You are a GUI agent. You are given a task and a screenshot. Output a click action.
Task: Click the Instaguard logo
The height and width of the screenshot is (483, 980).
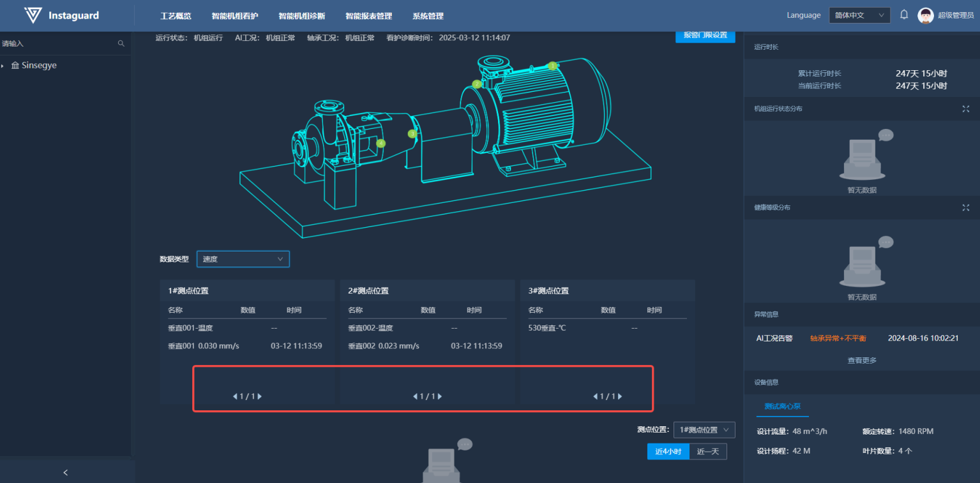pos(61,15)
